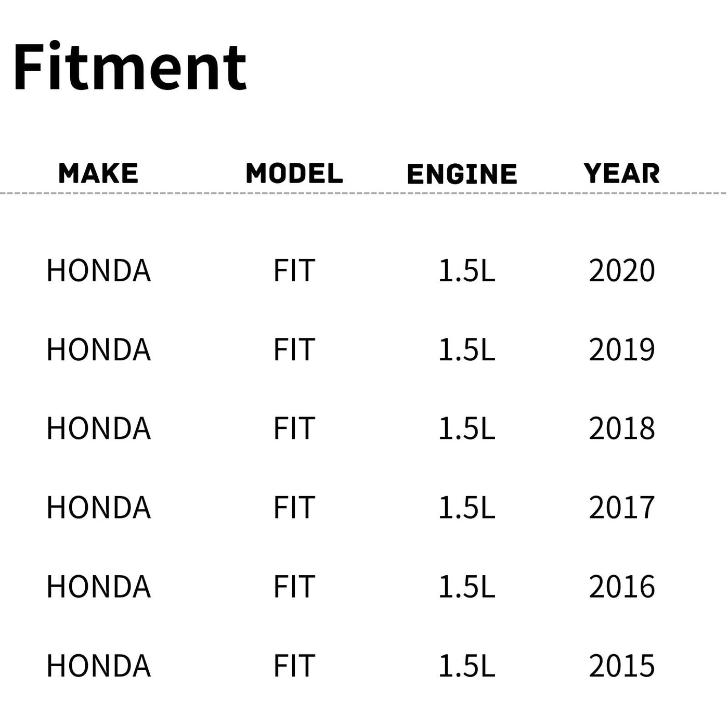
Task: Click HONDA in the 2015 row
Action: (x=98, y=666)
